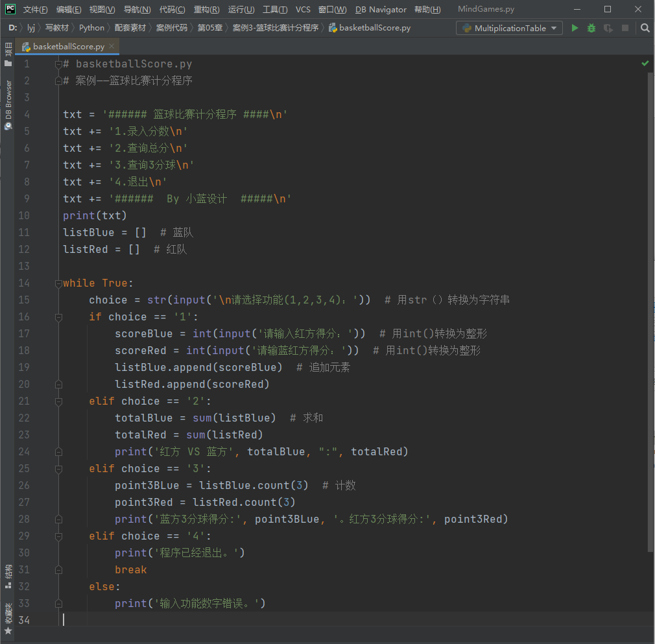Fold the elif choice == '3' block
The image size is (655, 644).
point(58,469)
